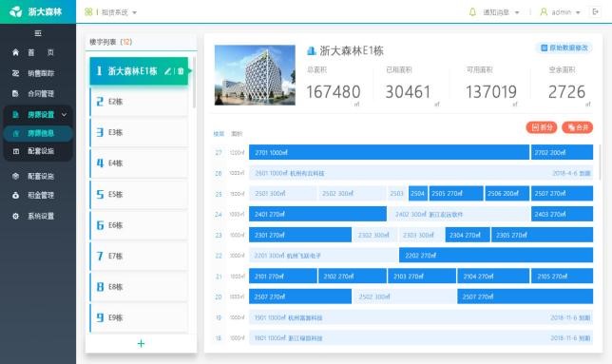Image resolution: width=612 pixels, height=364 pixels.
Task: Click the floor list vertical scrollbar
Action: [600, 162]
